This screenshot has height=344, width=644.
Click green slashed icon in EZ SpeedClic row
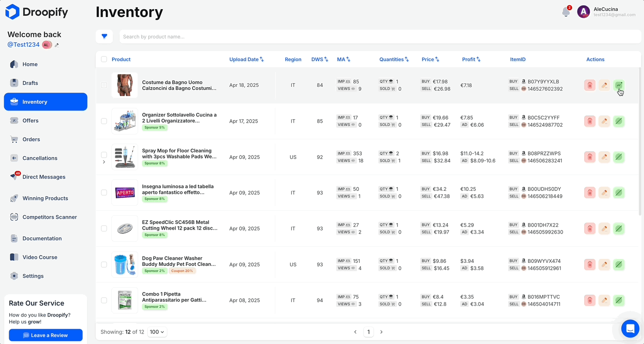[619, 228]
